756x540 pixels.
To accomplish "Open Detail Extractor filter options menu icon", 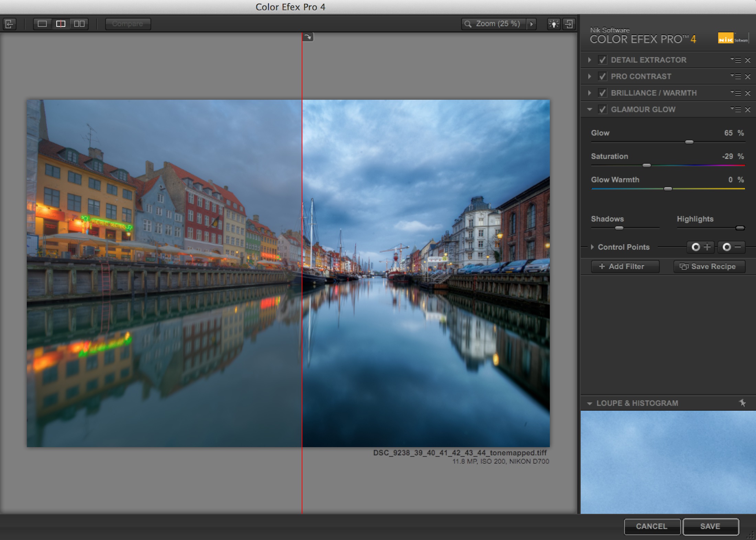I will (735, 60).
